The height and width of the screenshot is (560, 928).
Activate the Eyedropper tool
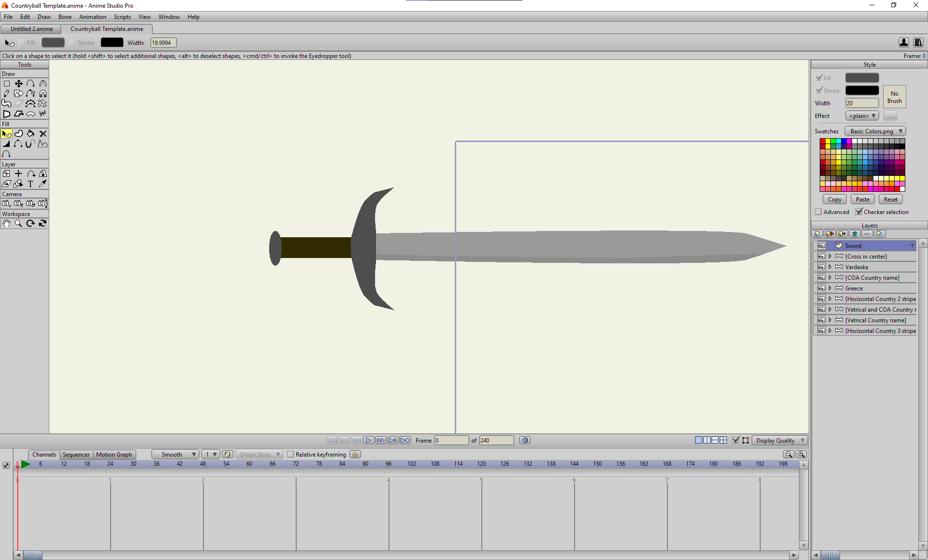[43, 184]
